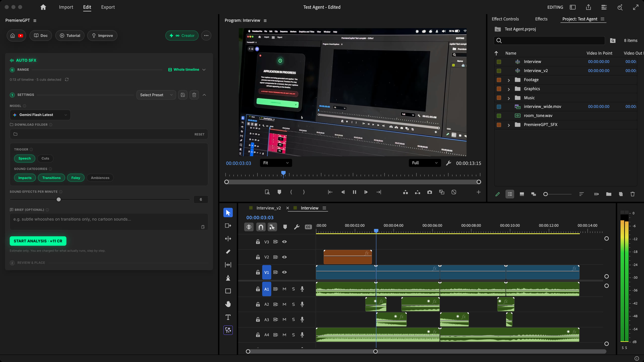Toggle snap in timeline

click(x=261, y=227)
